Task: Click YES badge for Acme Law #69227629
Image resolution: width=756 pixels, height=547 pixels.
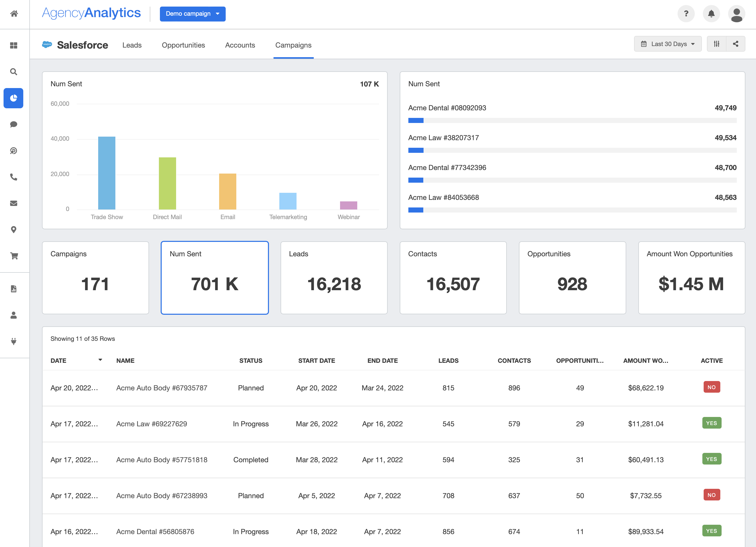Action: [x=712, y=423]
